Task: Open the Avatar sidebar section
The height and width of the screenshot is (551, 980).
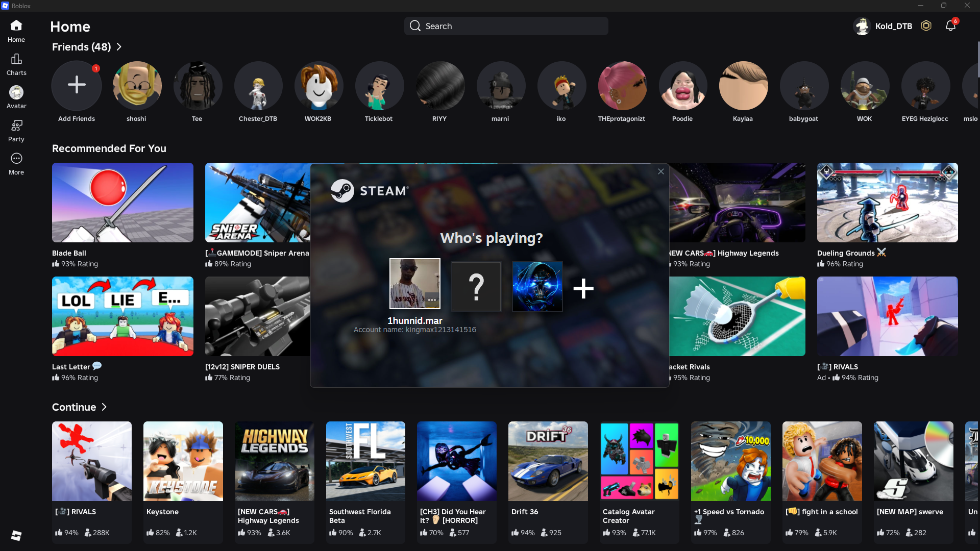Action: pyautogui.click(x=16, y=97)
